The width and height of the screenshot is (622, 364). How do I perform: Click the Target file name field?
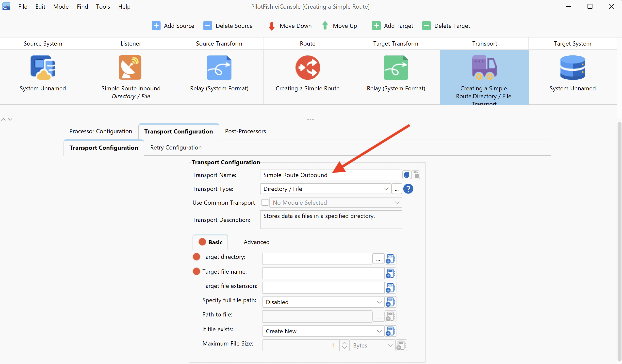pos(323,273)
